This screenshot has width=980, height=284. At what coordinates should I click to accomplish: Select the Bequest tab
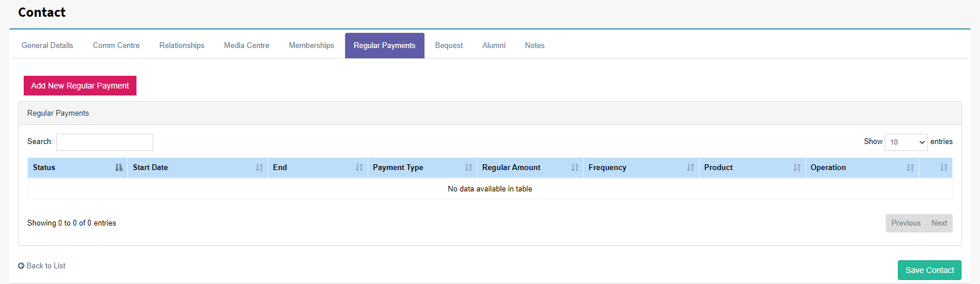449,46
